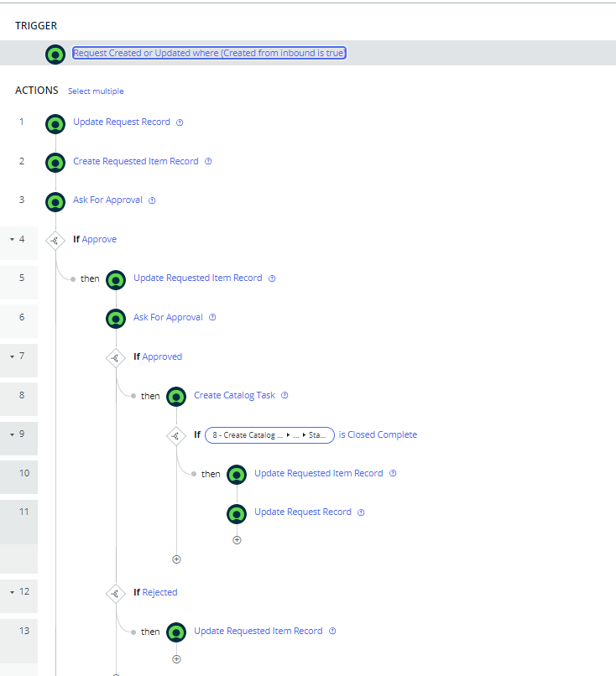Click the If Approve diamond flow-logic icon
Viewport: 616px width, 676px height.
[55, 241]
